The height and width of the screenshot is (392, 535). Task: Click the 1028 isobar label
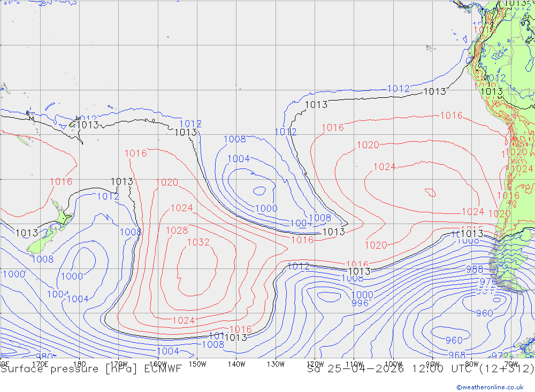[x=177, y=230]
